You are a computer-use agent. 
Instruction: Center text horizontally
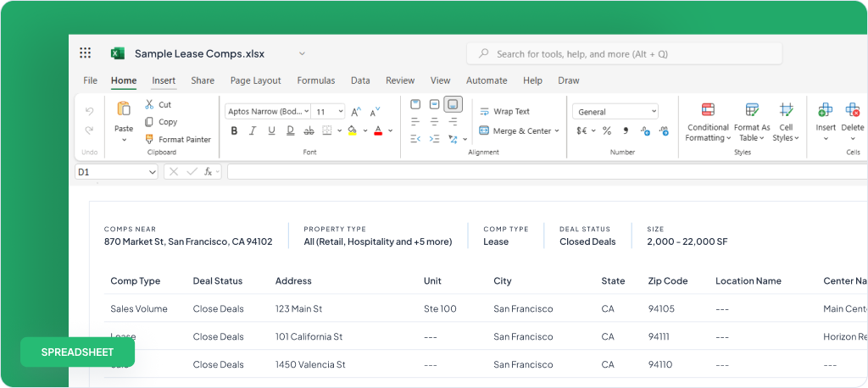point(435,121)
